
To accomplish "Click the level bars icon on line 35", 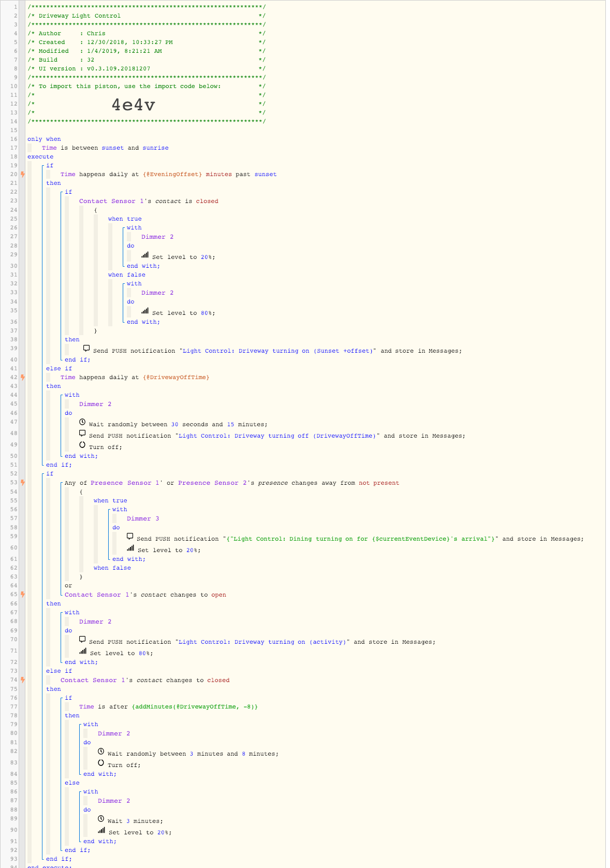I will (145, 311).
